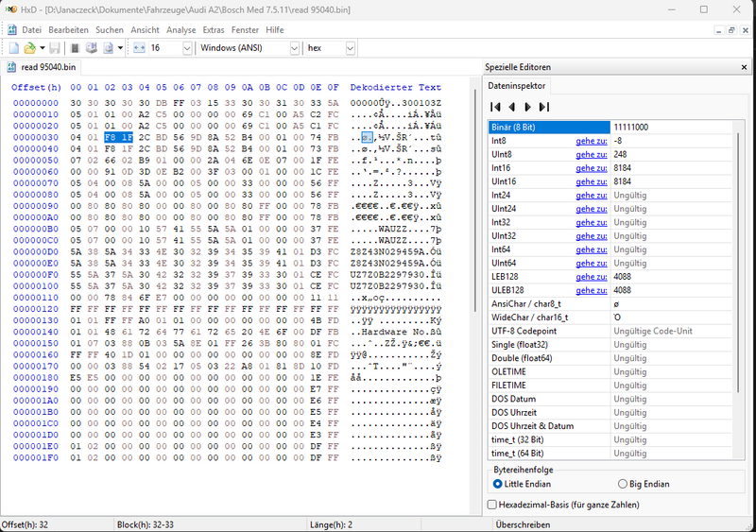Click 'gehe zu:' link for ULEB128
756x532 pixels.
[591, 290]
